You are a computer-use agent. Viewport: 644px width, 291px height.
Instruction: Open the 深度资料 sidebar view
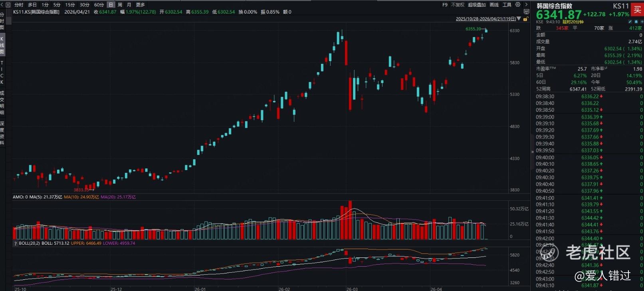pos(2,133)
